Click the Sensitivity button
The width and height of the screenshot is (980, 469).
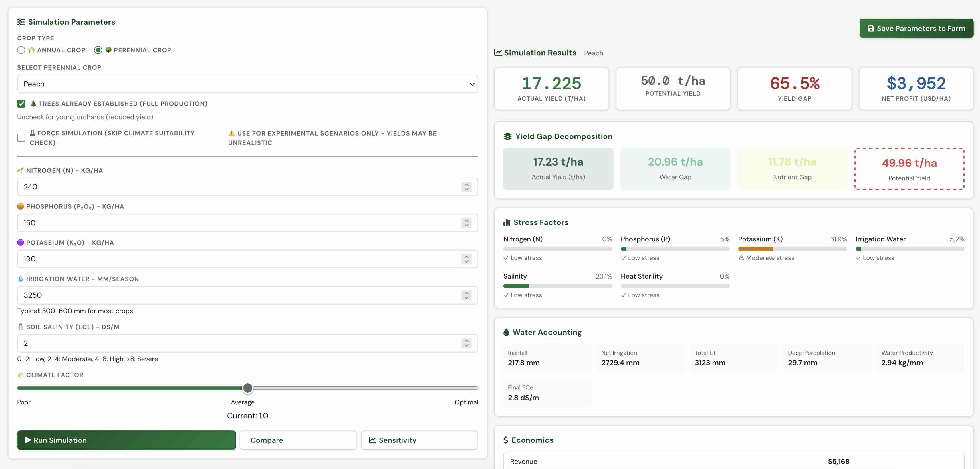coord(419,440)
